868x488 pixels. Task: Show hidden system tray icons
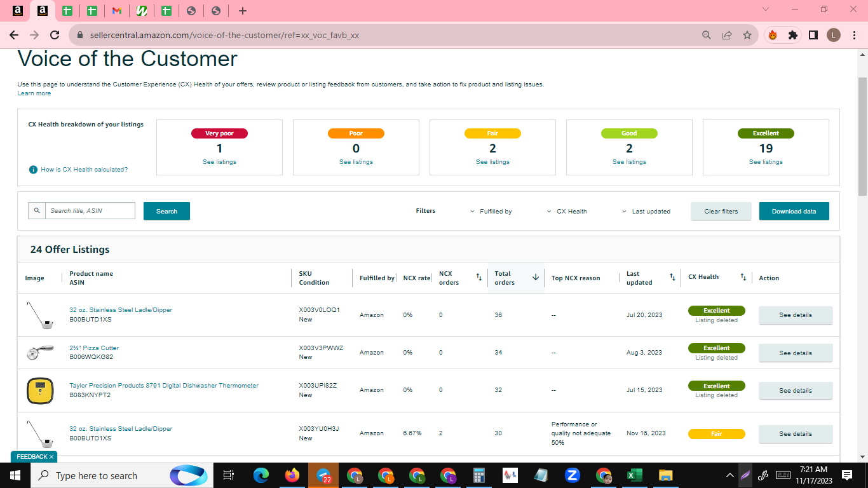[730, 475]
